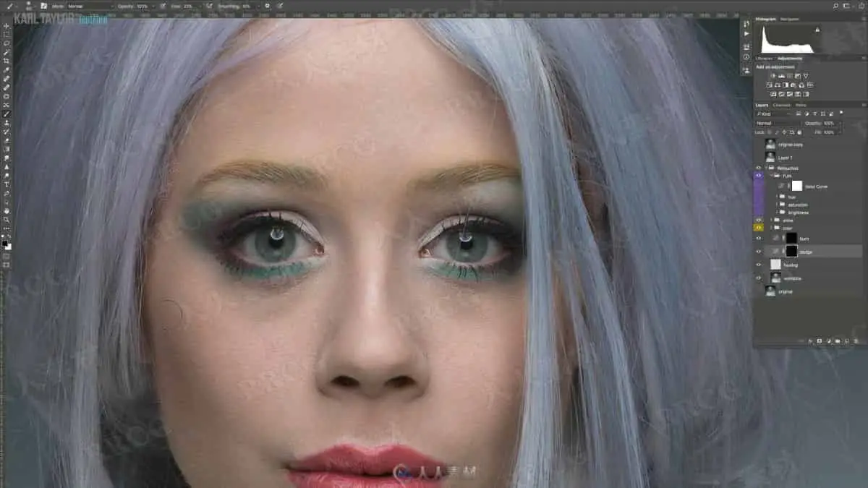Screen dimensions: 868x488
Task: Lock all layer attributes
Action: coord(799,132)
